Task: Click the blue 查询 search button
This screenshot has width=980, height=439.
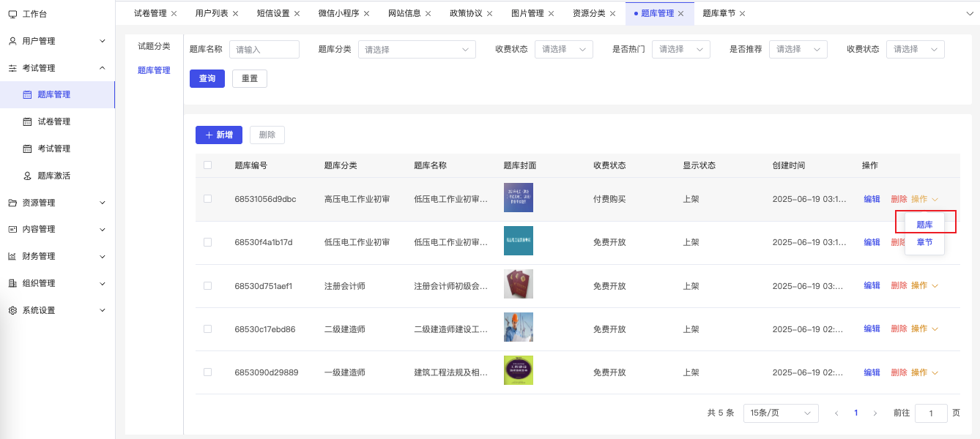Action: click(207, 78)
